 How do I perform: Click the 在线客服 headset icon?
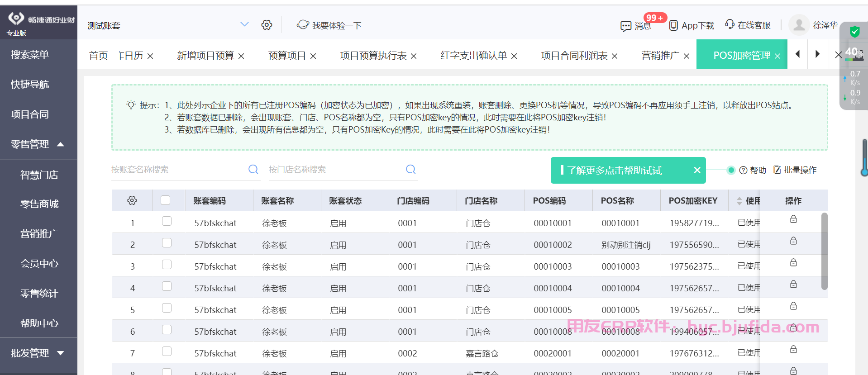click(x=730, y=24)
